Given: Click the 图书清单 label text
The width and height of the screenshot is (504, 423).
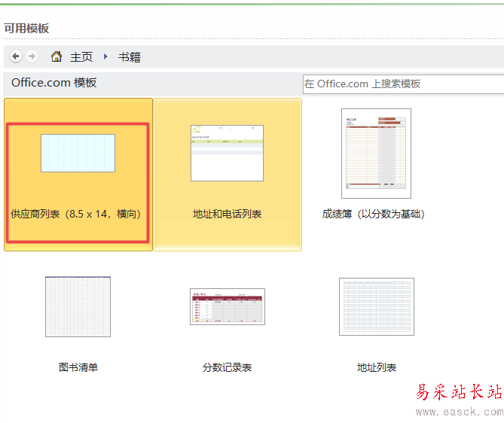Looking at the screenshot, I should pos(78,367).
